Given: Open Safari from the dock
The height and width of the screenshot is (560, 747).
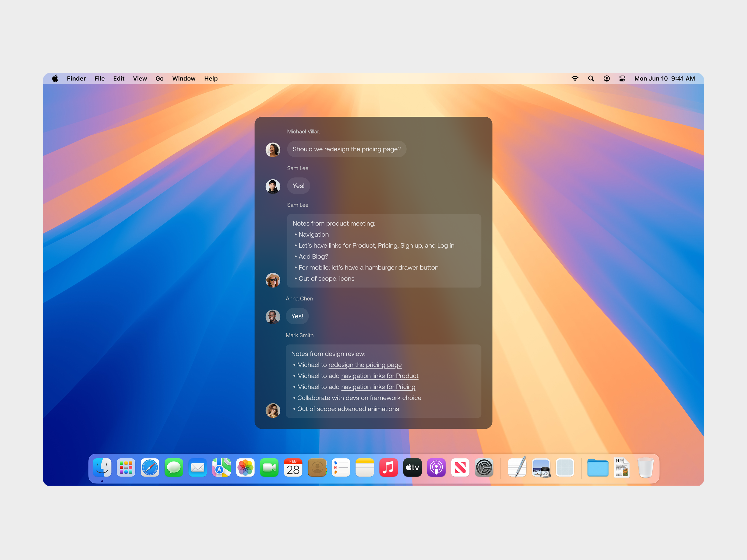Looking at the screenshot, I should pos(150,468).
